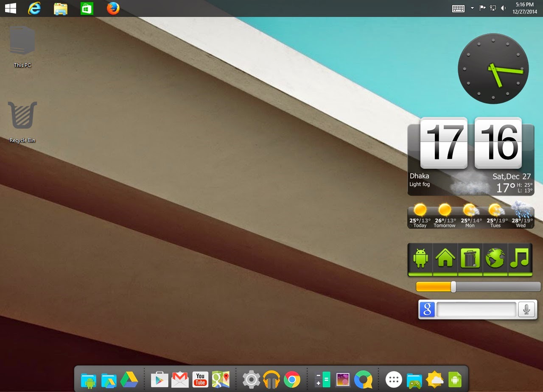The image size is (543, 392).
Task: Open the calculator dock icon
Action: 322,380
